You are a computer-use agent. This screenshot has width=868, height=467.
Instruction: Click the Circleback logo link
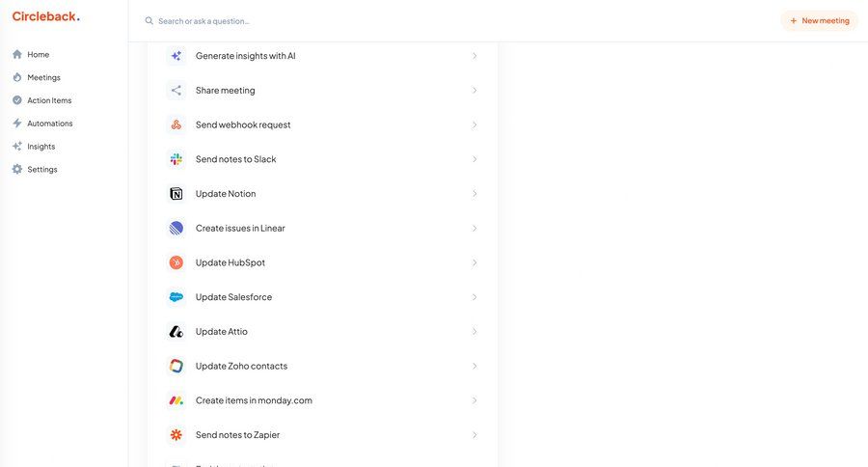pyautogui.click(x=45, y=16)
